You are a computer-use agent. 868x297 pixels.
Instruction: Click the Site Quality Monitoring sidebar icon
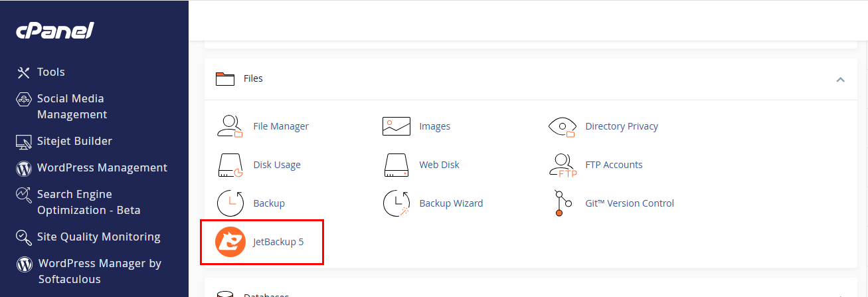24,237
